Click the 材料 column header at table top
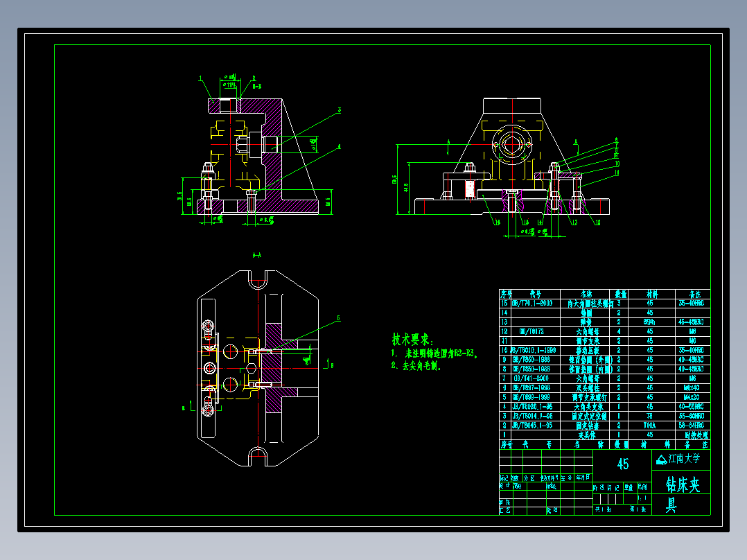747x560 pixels. pyautogui.click(x=651, y=294)
